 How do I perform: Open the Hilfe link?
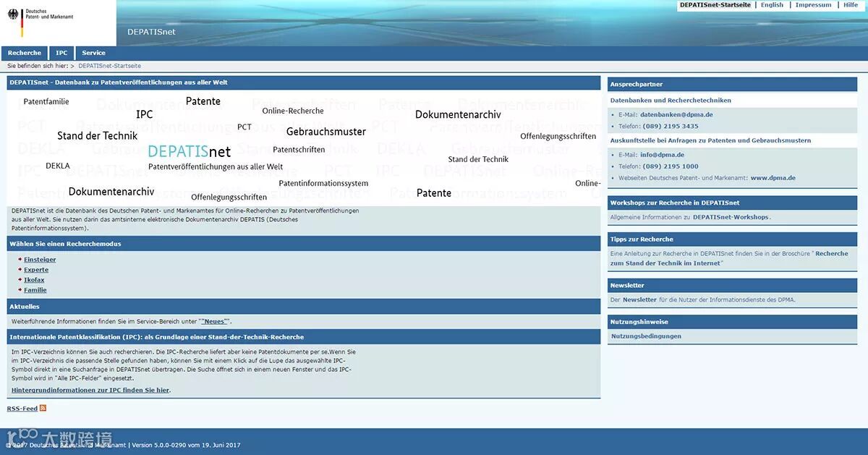(x=851, y=5)
